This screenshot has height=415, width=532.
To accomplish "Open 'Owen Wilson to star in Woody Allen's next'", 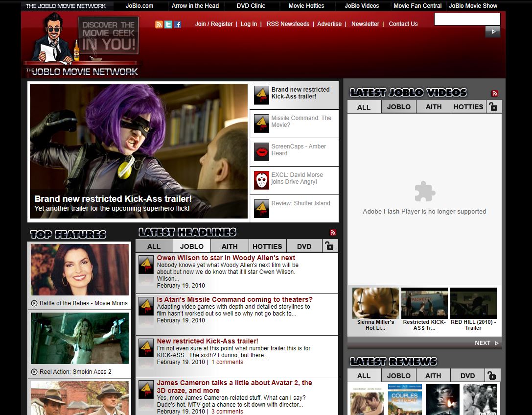I will point(226,258).
